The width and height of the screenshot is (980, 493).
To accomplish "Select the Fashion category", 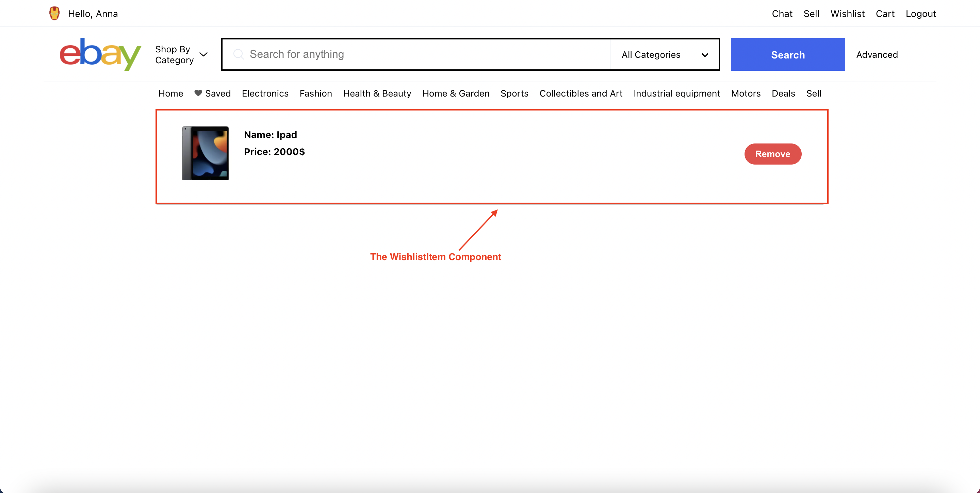I will [x=316, y=93].
